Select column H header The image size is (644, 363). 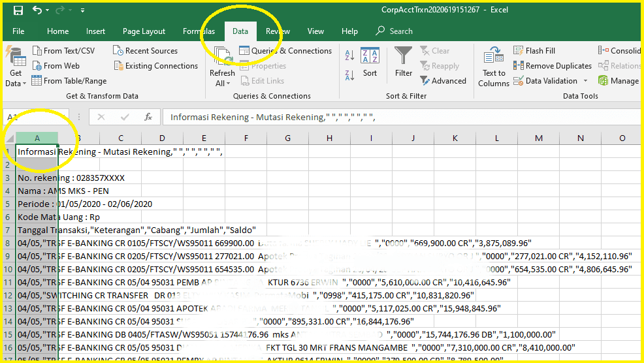pyautogui.click(x=329, y=138)
